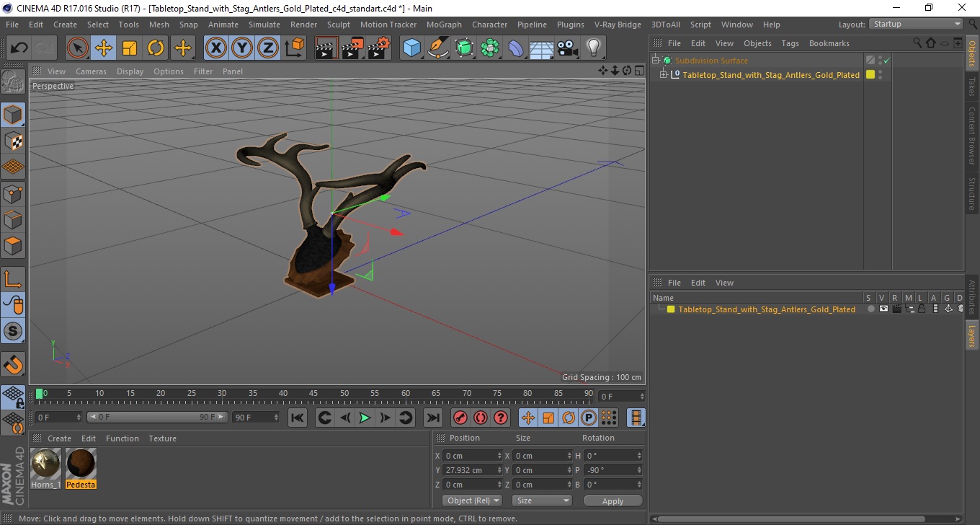Click frame 45 on the timeline ruler
Screen dimensions: 980x525
click(x=313, y=394)
